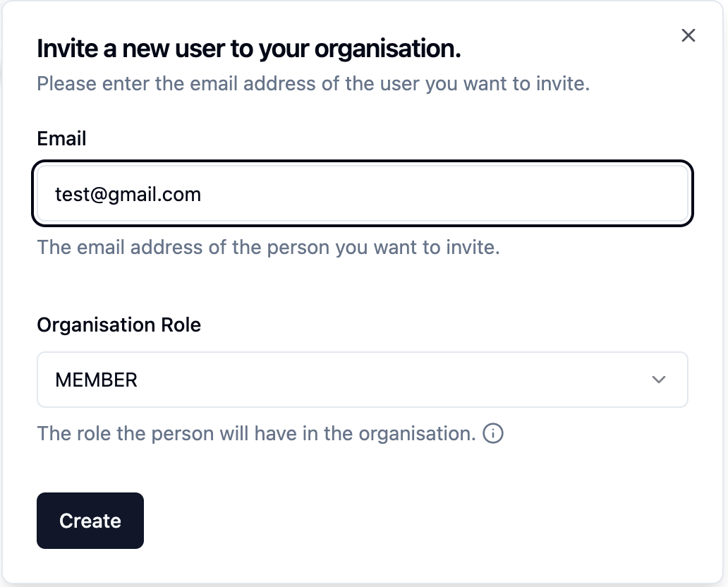Click the word 'invite.' in the subtitle
This screenshot has height=587, width=728.
pos(563,83)
